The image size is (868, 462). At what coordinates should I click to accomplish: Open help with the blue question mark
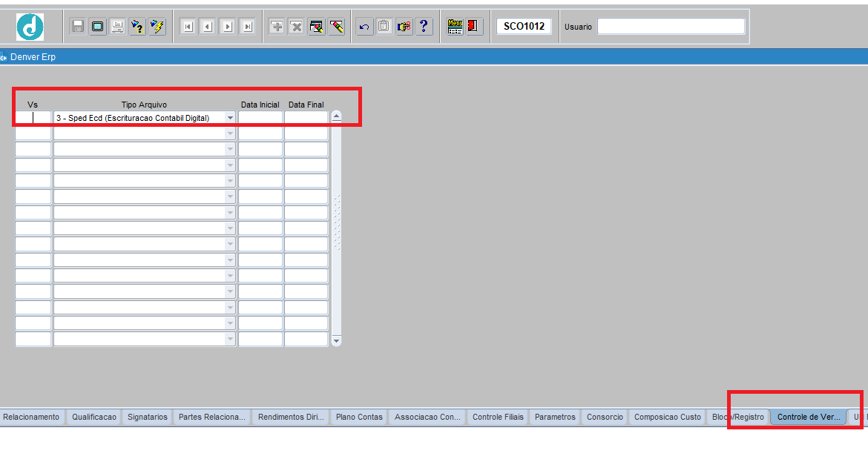click(424, 27)
